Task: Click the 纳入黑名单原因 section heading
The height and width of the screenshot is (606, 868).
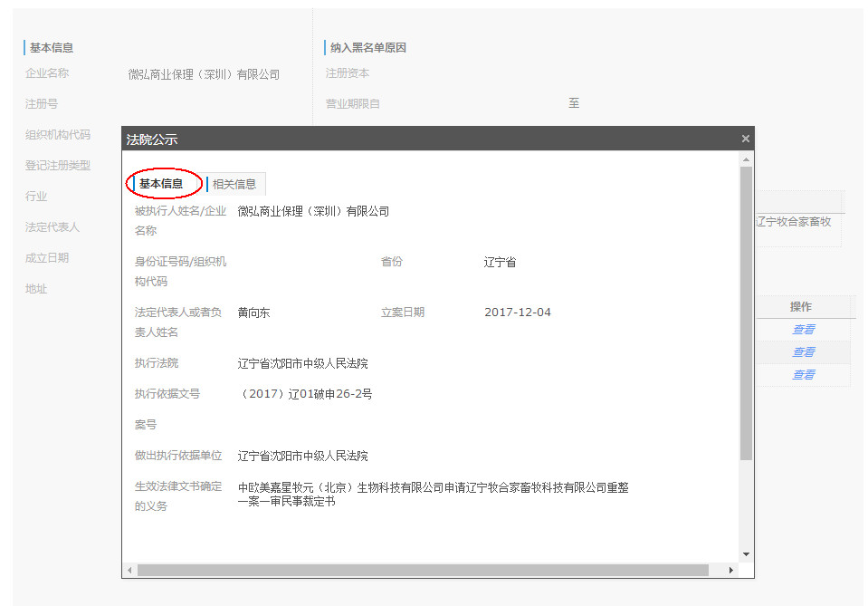Action: coord(367,48)
